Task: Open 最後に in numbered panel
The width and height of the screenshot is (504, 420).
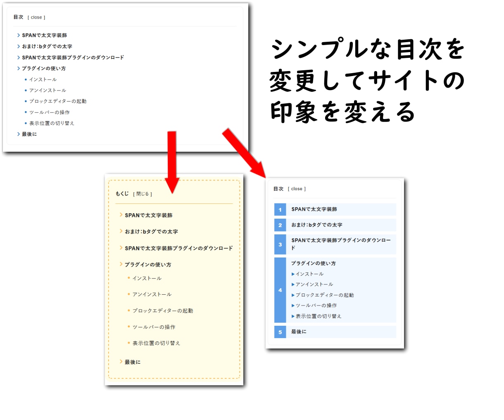Action: tap(299, 332)
